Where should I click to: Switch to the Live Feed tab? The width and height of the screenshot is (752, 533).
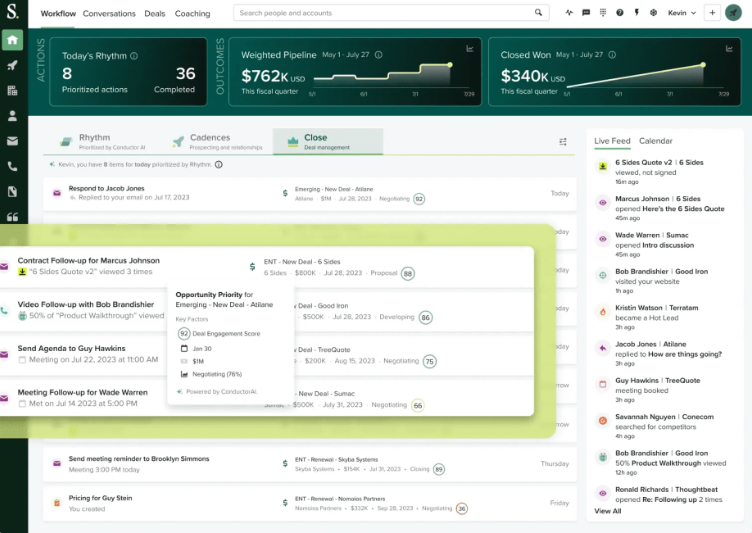(x=612, y=141)
